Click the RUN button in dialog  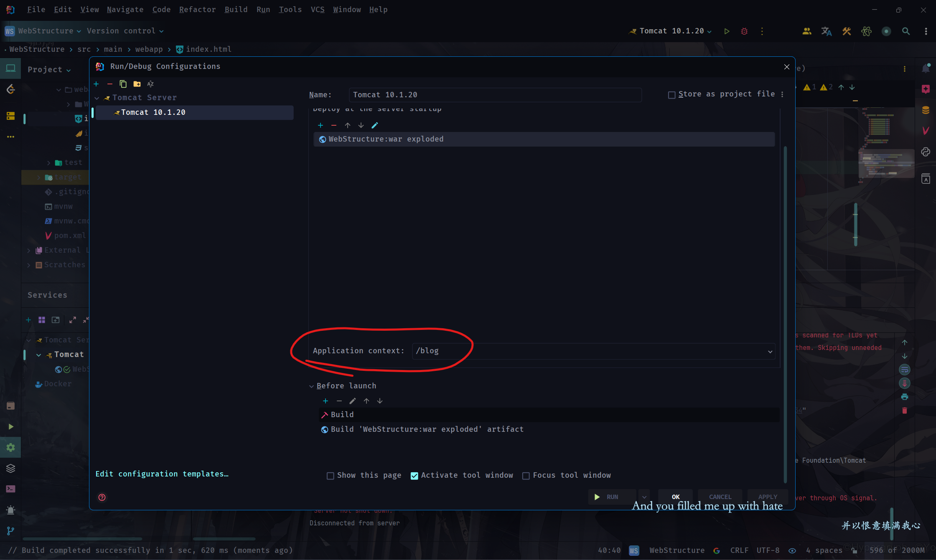[612, 497]
